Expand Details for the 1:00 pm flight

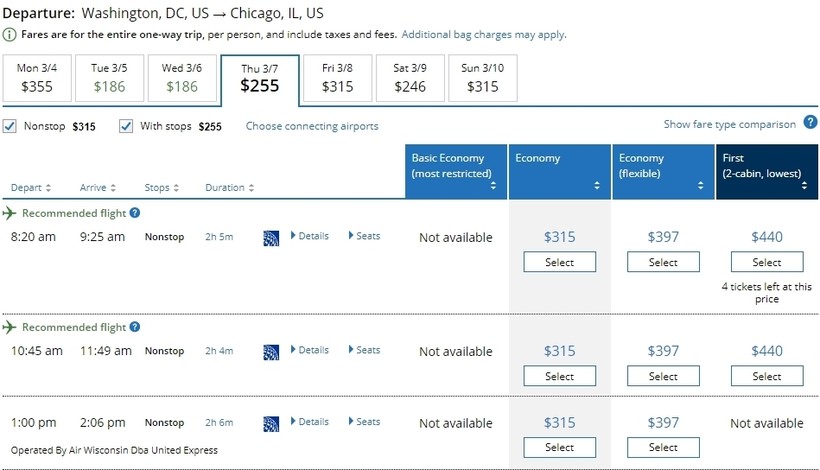click(310, 422)
